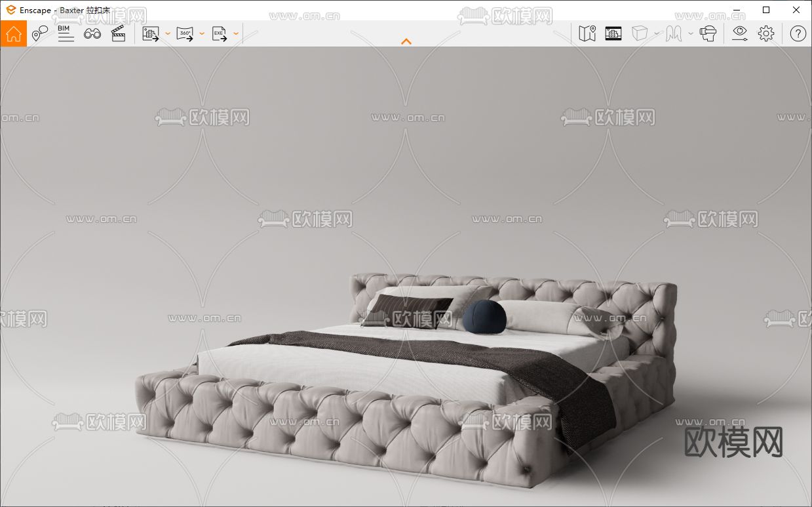This screenshot has width=812, height=507.
Task: Toggle white mode with the cube icon
Action: [639, 33]
